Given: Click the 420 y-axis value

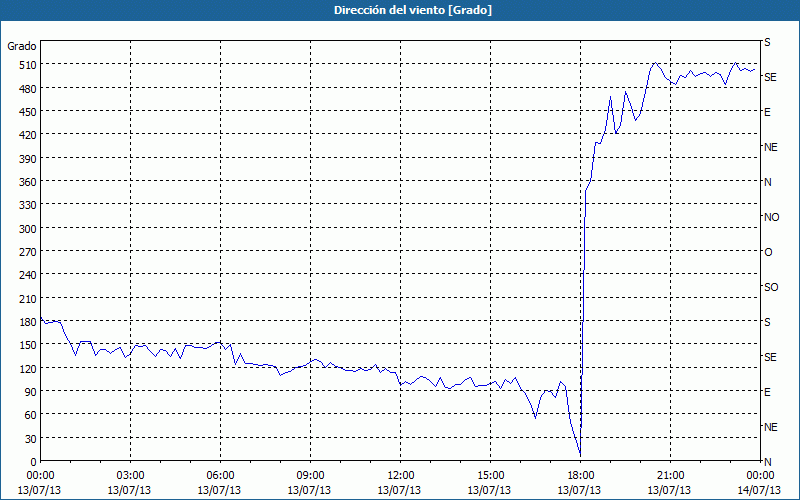Looking at the screenshot, I should point(28,135).
